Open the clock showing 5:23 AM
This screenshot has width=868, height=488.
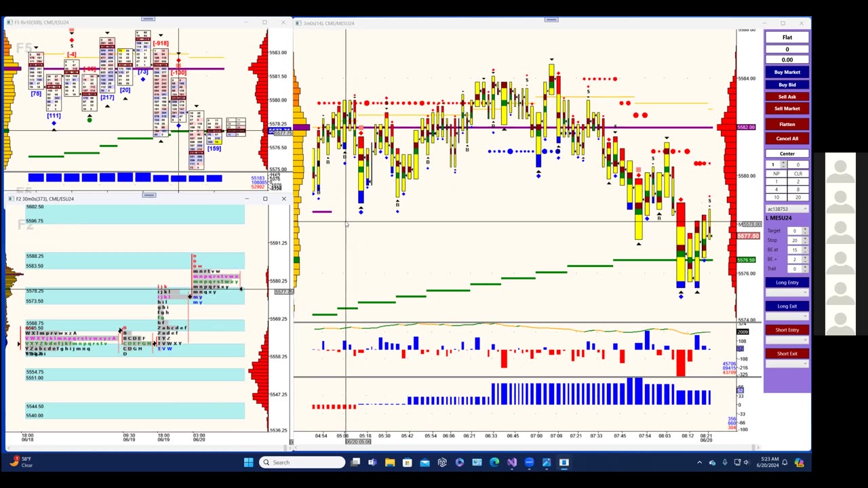(766, 462)
